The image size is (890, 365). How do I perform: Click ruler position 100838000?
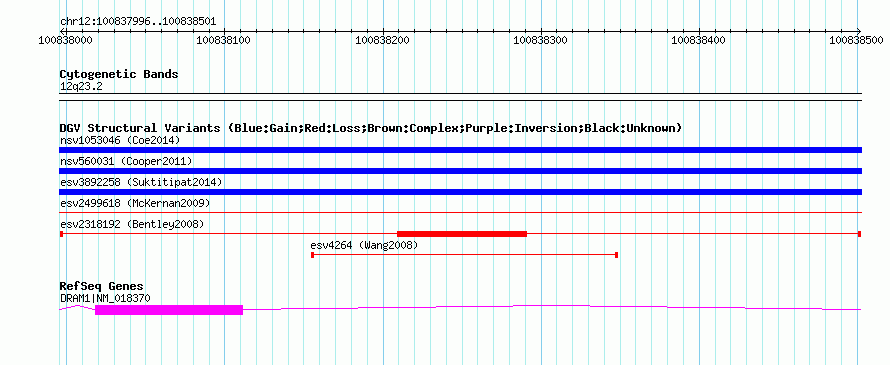(66, 40)
